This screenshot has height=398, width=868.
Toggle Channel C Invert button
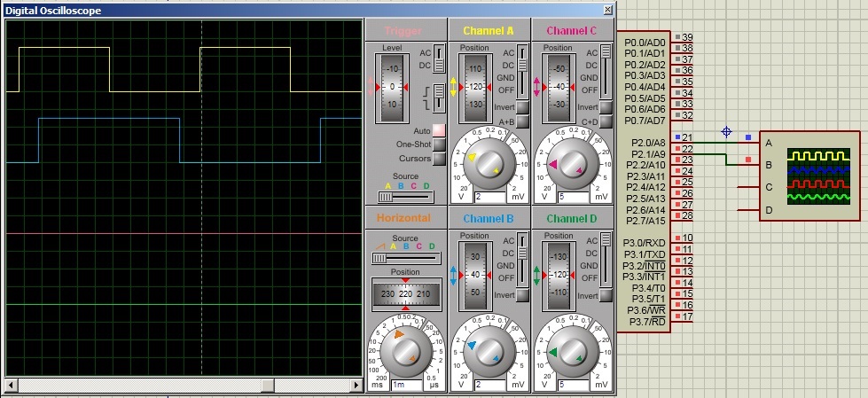606,107
